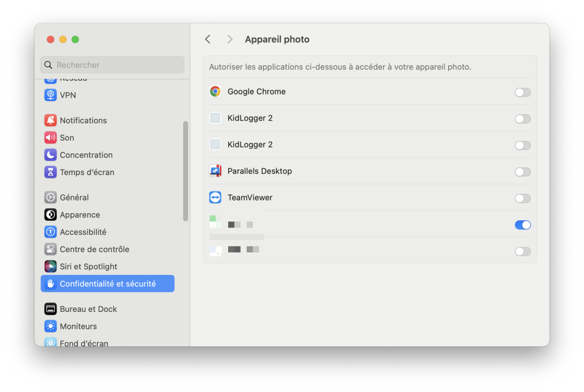Click the sidebar vertical scrollbar
The height and width of the screenshot is (392, 584).
(185, 171)
